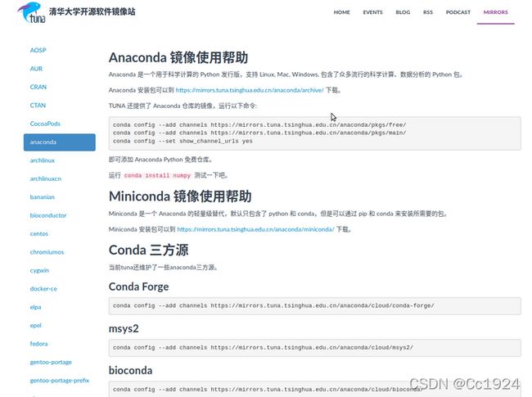The width and height of the screenshot is (532, 397).
Task: Open the PODCAST nav item
Action: click(x=458, y=12)
